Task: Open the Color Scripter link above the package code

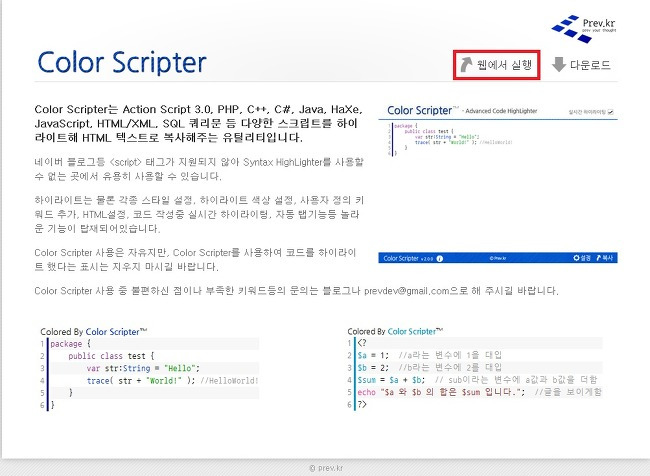Action: pyautogui.click(x=116, y=332)
